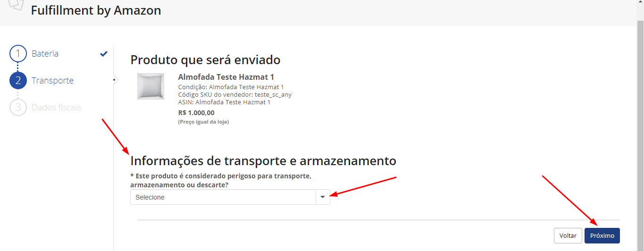Click the step 1 circle icon

[x=18, y=54]
